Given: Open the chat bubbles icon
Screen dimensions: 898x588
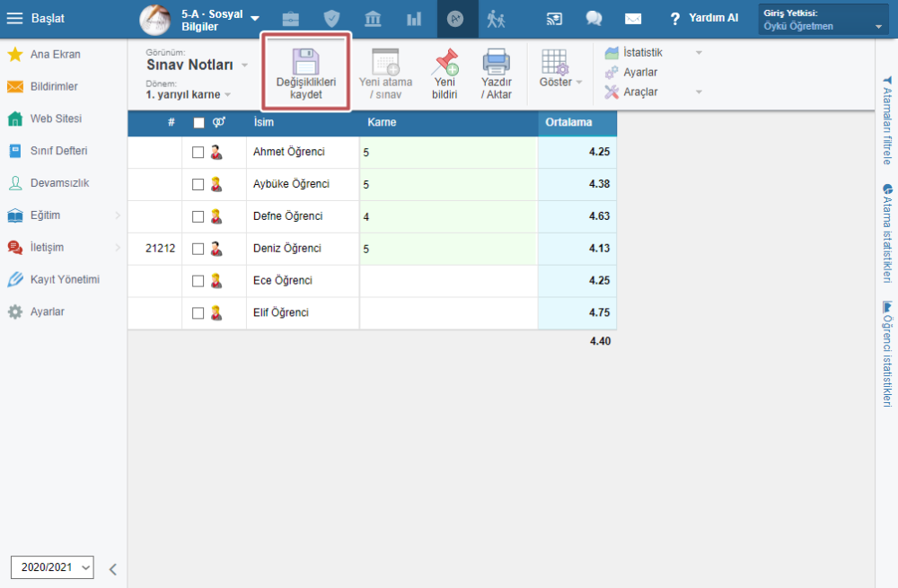Looking at the screenshot, I should click(x=594, y=19).
